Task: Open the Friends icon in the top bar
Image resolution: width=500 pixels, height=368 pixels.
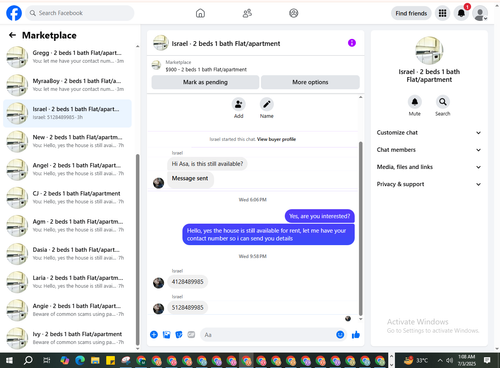Action: pos(247,13)
